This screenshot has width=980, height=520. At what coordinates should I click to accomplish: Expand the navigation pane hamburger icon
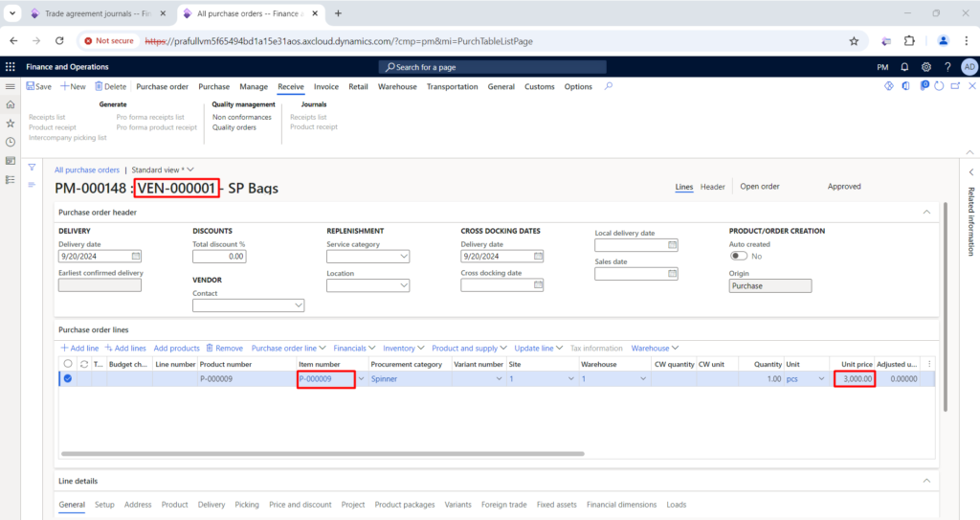click(10, 86)
